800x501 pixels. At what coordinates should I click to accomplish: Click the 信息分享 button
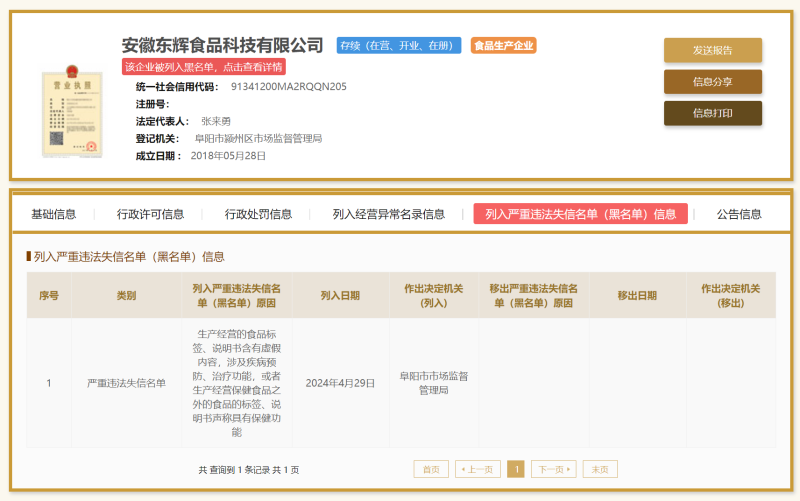[x=712, y=82]
